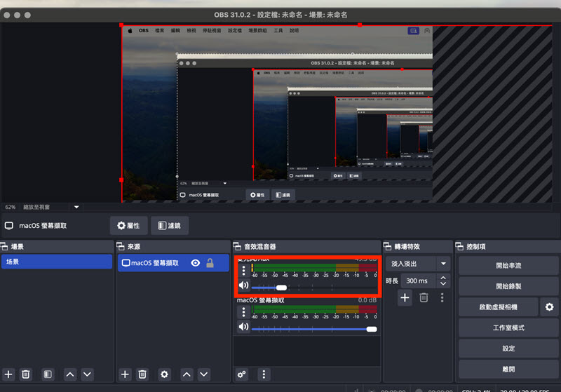Screen dimensions: 561x392
Task: Mute the mic/Aux audio speaker icon
Action: pos(243,285)
